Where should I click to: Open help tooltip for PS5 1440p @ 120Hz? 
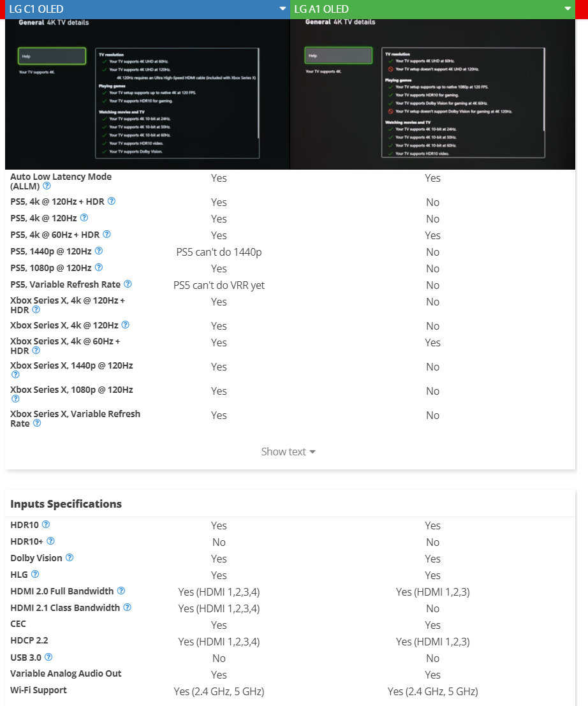tap(99, 251)
